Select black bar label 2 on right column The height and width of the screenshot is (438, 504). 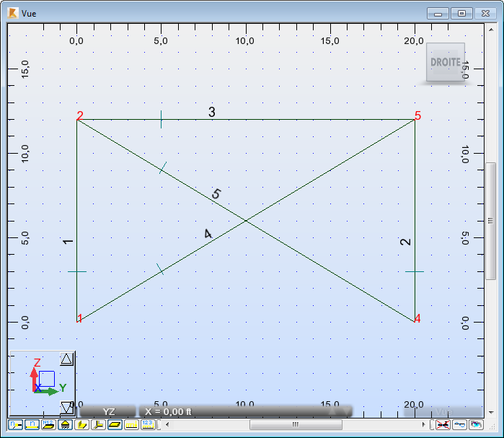(405, 242)
